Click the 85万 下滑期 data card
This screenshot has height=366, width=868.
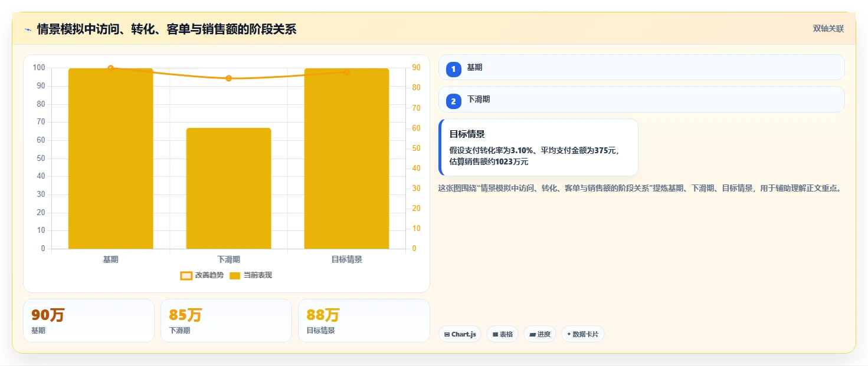[x=226, y=321]
